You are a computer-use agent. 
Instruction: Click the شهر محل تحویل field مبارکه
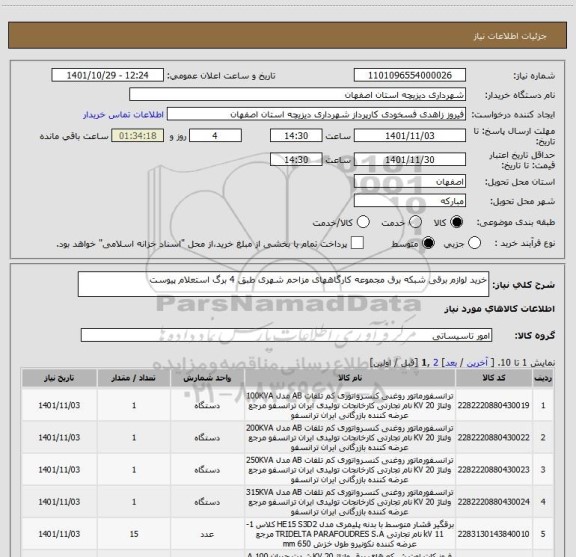click(x=410, y=201)
